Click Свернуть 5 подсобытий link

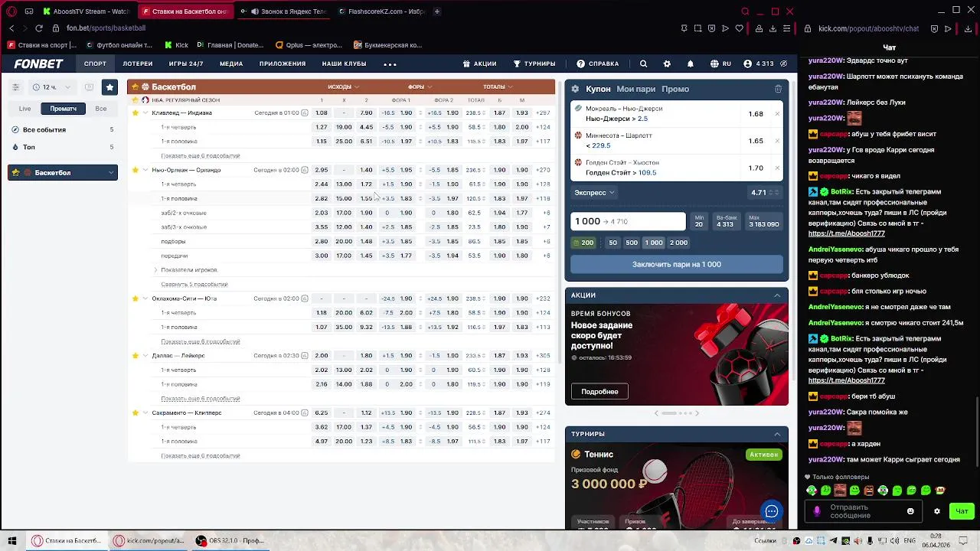point(194,284)
